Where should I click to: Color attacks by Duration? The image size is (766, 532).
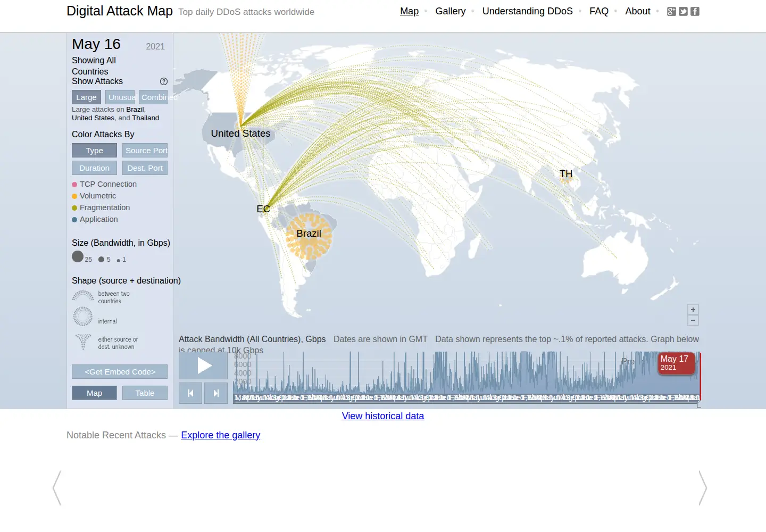pyautogui.click(x=94, y=168)
